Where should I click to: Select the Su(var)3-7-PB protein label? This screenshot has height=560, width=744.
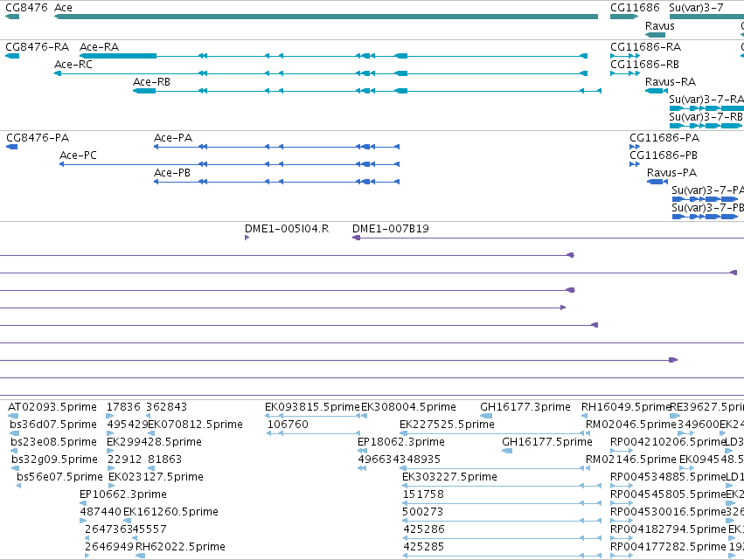tap(707, 208)
